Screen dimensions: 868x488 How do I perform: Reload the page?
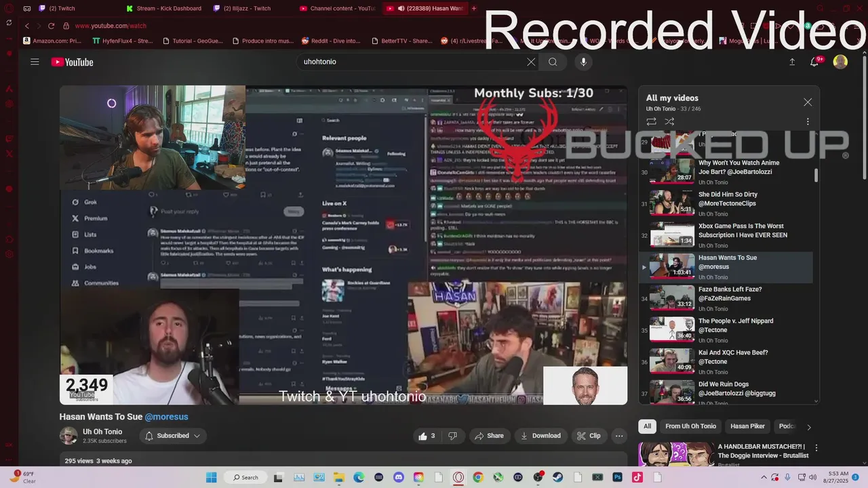51,26
